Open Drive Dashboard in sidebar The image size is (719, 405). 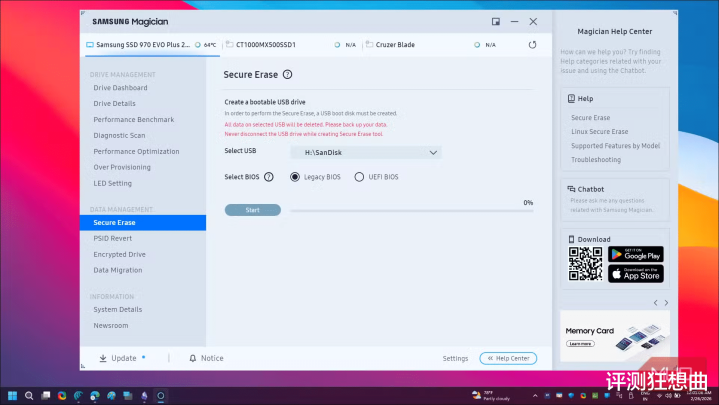[121, 88]
